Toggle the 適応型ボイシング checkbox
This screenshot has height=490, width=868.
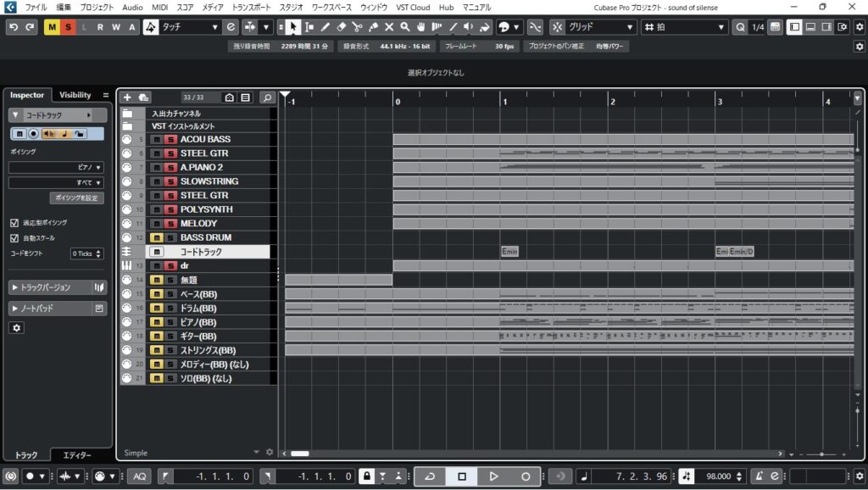[x=14, y=222]
